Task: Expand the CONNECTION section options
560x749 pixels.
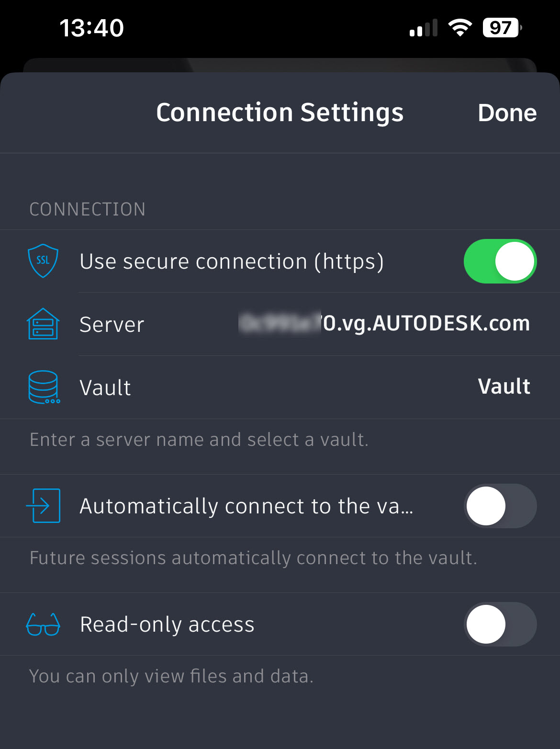Action: click(x=88, y=209)
